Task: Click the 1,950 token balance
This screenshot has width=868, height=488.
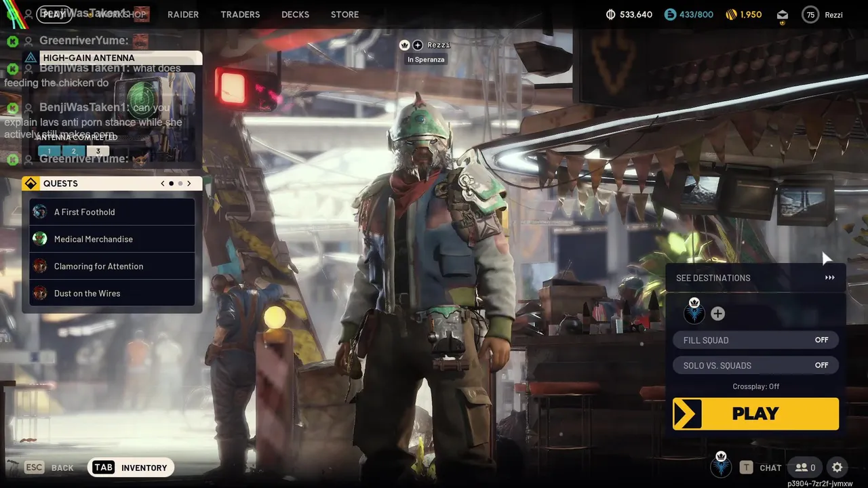Action: (751, 14)
